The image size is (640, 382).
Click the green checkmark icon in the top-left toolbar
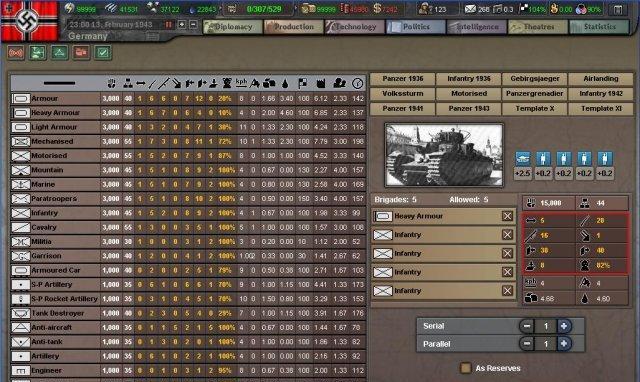[103, 53]
